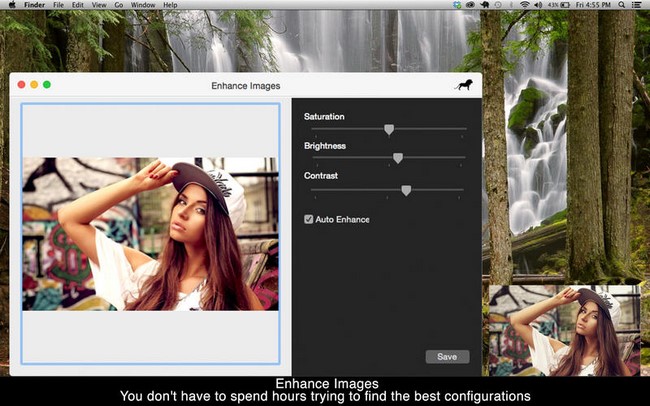
Task: Click the image preview in Enhance Images
Action: pos(150,233)
